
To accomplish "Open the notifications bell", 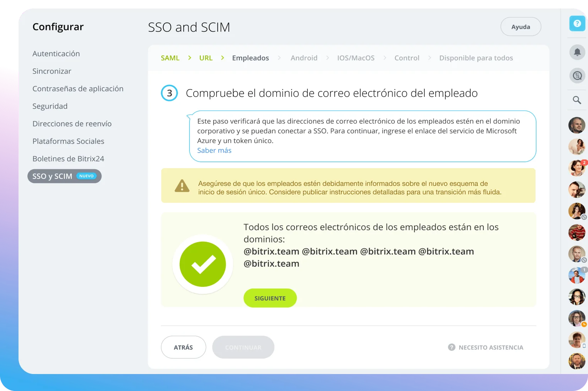I will click(x=577, y=52).
